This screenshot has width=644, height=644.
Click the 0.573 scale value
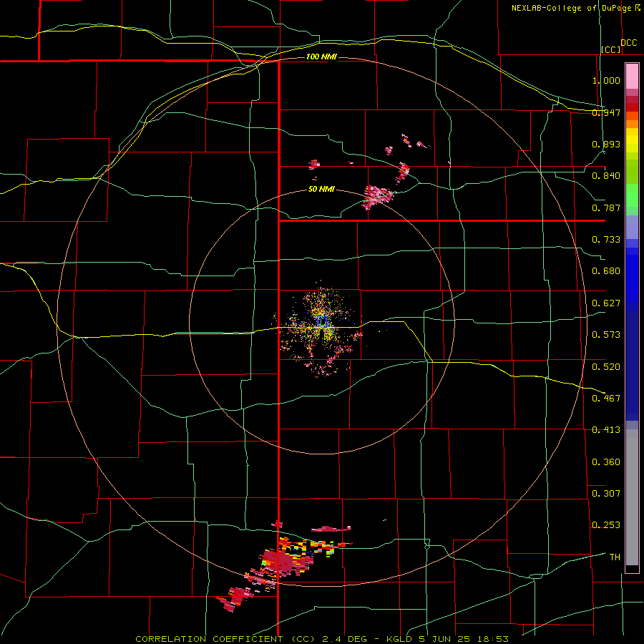(606, 335)
